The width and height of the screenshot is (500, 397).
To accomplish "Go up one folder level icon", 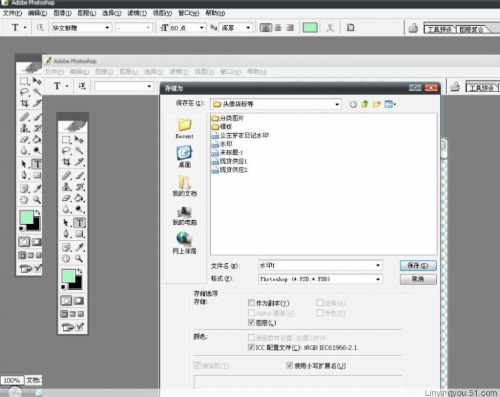I will click(365, 104).
